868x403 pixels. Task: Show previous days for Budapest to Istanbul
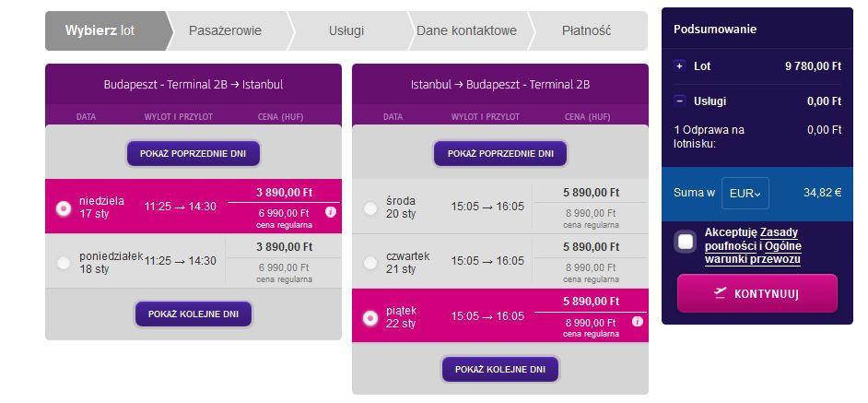point(194,154)
